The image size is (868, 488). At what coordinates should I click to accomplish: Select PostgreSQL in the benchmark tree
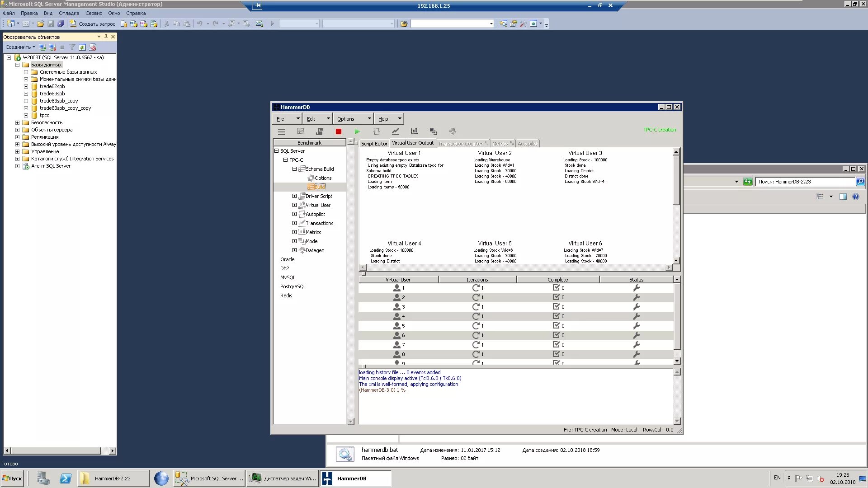[x=293, y=286]
